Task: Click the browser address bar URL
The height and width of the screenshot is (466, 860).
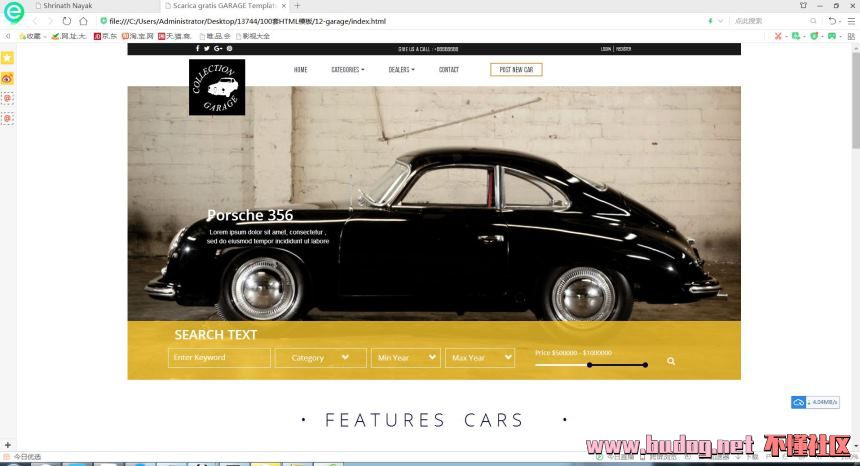Action: pyautogui.click(x=247, y=21)
